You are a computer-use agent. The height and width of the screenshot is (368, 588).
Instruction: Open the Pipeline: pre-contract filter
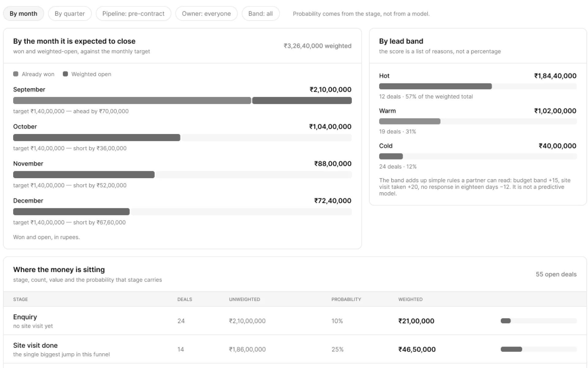133,13
